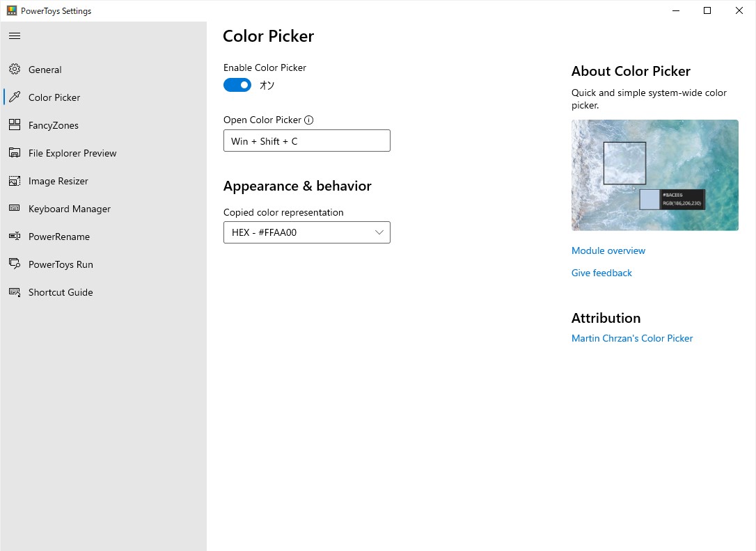Viewport: 756px width, 551px height.
Task: Open Martin Chrzan's Color Picker link
Action: [x=632, y=338]
